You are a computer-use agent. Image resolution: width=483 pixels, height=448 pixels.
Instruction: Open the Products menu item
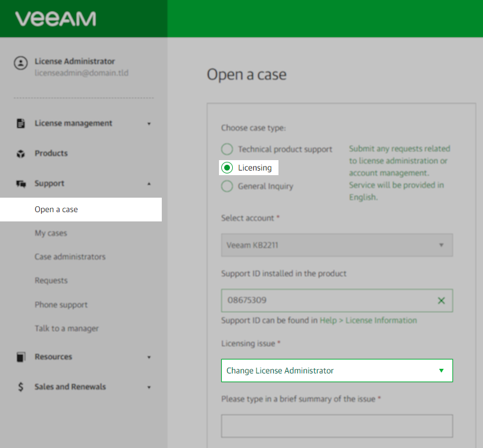pos(51,153)
